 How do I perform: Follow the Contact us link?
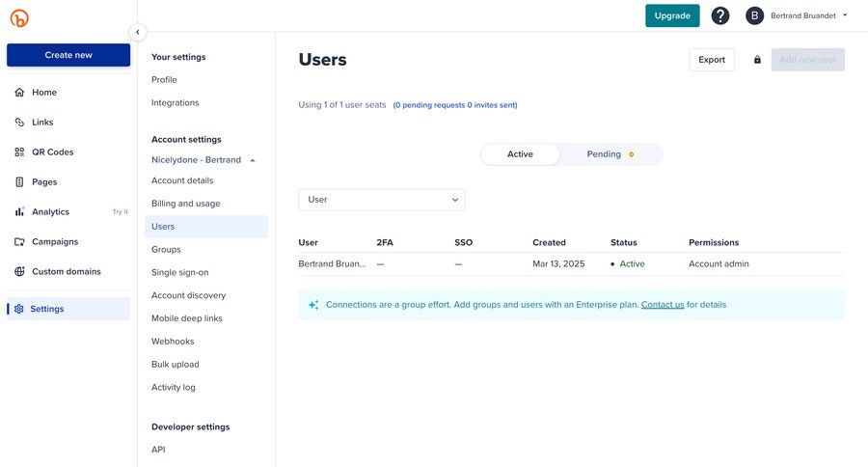click(663, 305)
